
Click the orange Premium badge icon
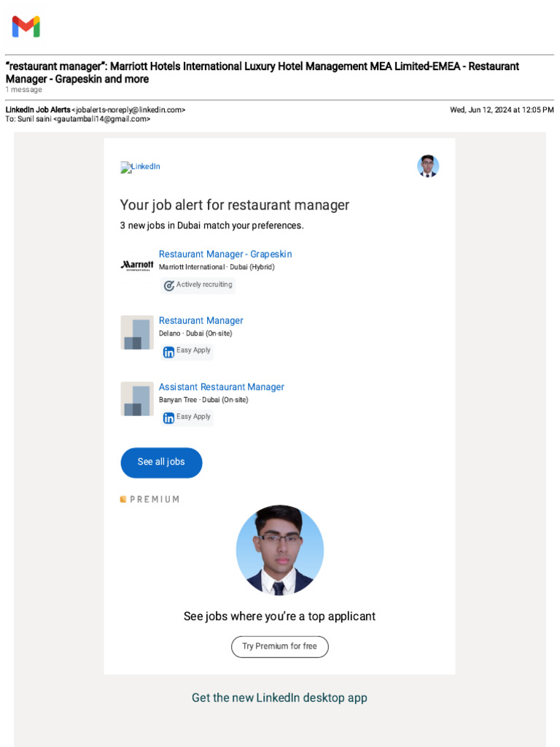123,499
